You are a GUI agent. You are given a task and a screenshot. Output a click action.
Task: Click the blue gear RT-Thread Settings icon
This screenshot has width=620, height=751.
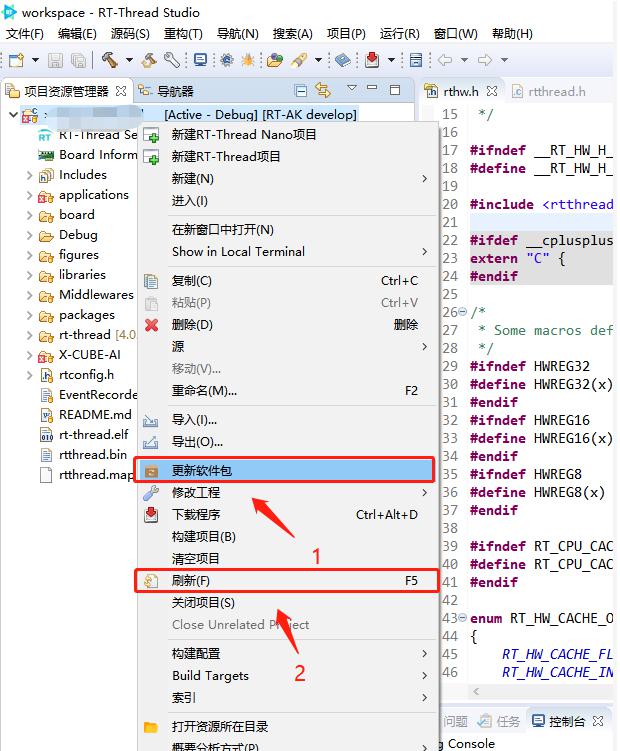pos(227,60)
